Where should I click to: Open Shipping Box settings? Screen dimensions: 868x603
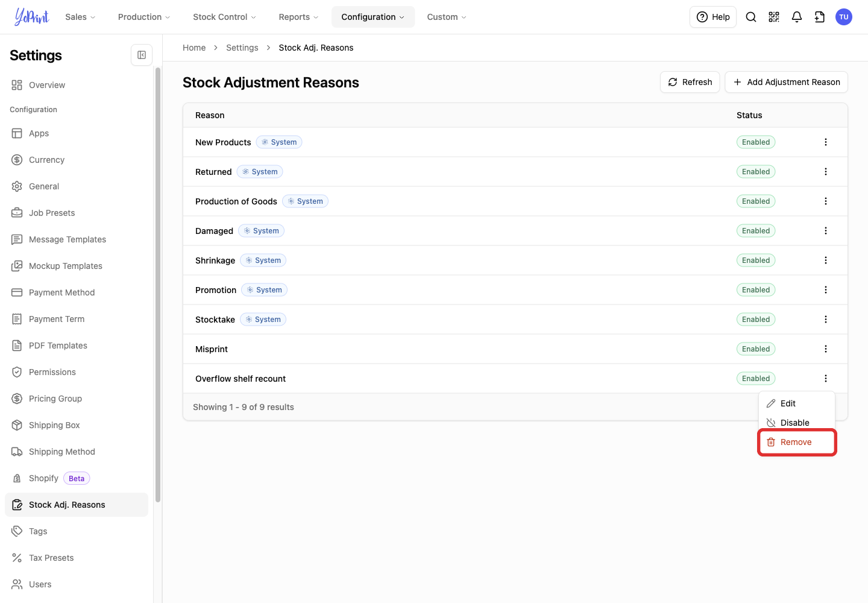point(77,425)
